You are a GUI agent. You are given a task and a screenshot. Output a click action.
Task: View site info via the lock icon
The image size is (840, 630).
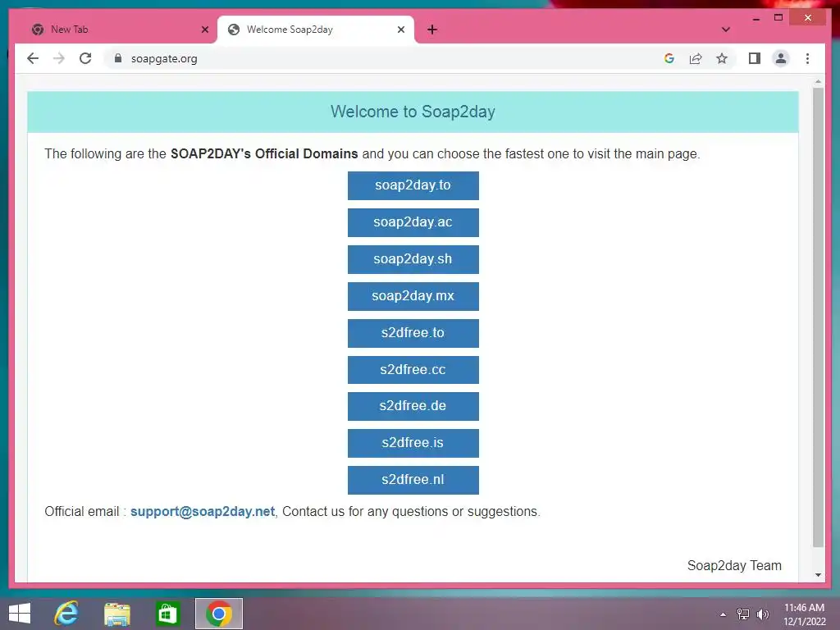coord(118,58)
